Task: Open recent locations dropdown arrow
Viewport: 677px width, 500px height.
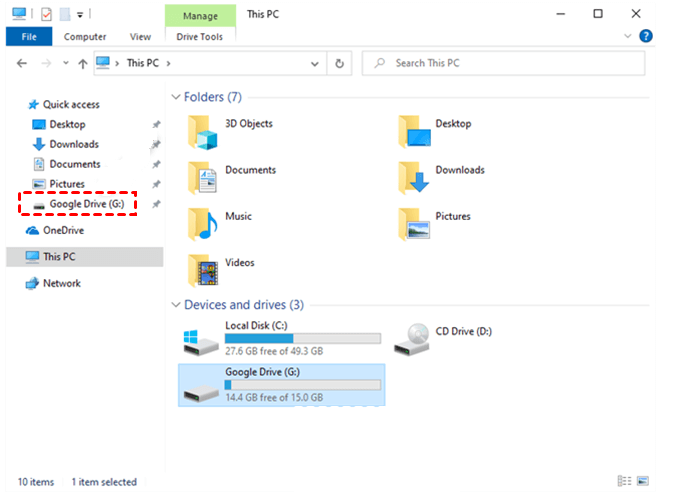Action: click(x=66, y=63)
